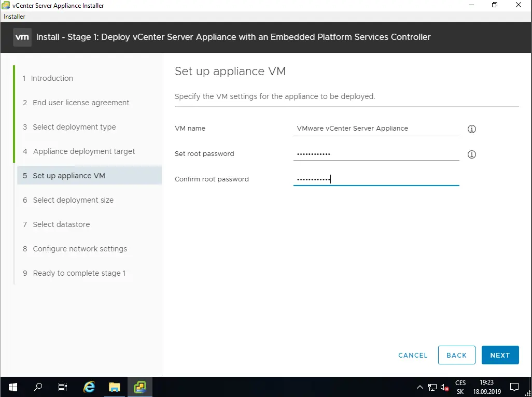Image resolution: width=532 pixels, height=397 pixels.
Task: Click the 'Confirm root password' label
Action: tap(212, 179)
